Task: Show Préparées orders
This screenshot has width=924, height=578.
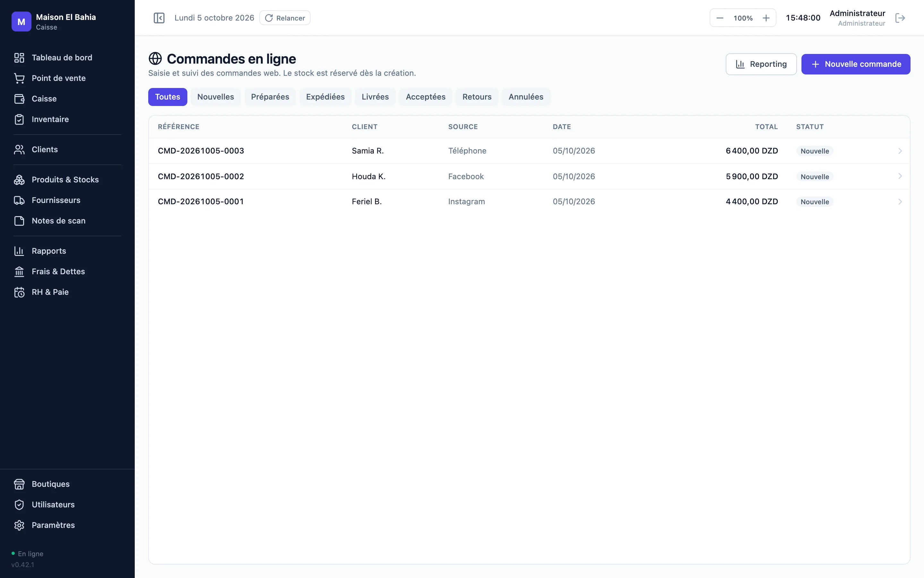Action: point(270,97)
